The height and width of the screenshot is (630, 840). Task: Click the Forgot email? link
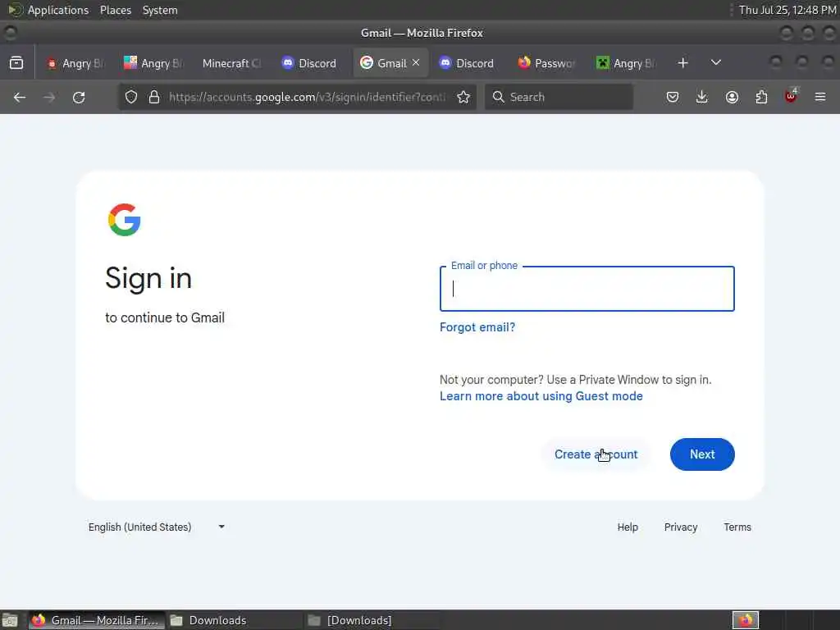click(x=477, y=327)
